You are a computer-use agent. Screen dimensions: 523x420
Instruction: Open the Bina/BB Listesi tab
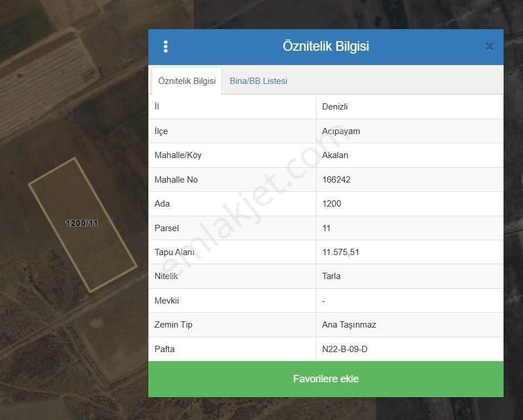[x=258, y=81]
